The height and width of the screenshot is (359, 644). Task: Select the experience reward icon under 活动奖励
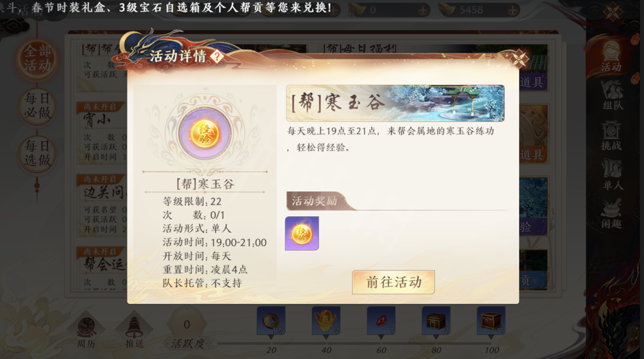302,233
